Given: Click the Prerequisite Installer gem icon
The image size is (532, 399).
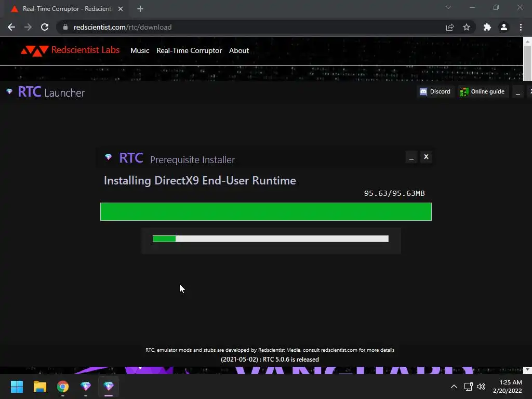Looking at the screenshot, I should click(108, 157).
